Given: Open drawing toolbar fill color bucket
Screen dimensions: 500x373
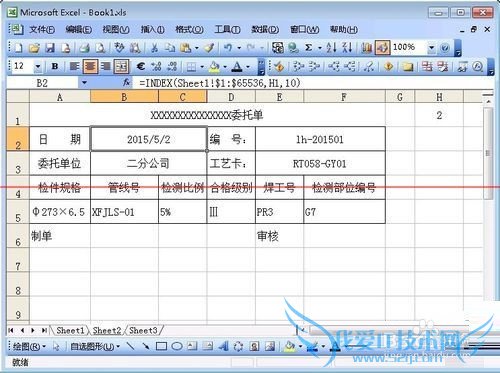Looking at the screenshot, I should click(289, 347).
